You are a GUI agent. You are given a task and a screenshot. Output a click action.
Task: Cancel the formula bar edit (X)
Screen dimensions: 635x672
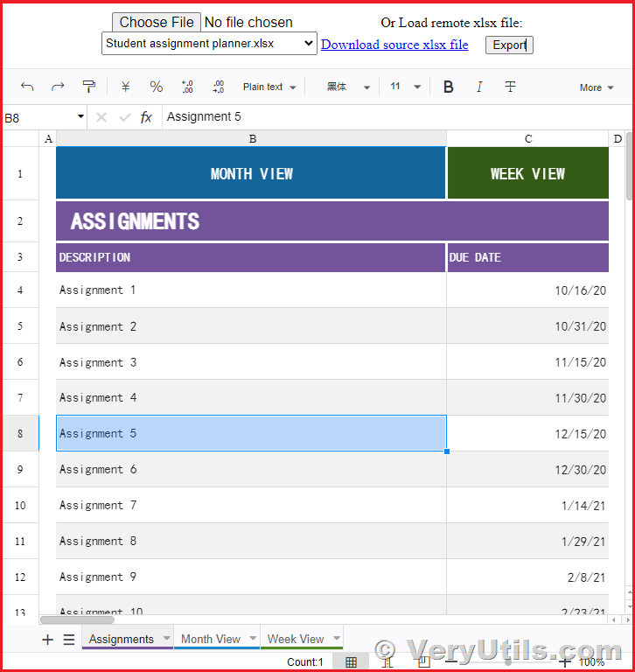coord(101,117)
